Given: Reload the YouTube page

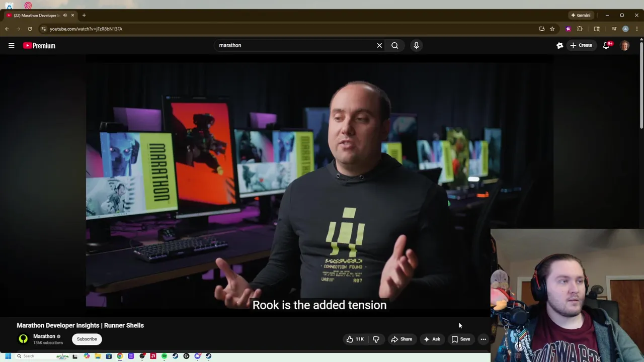Looking at the screenshot, I should (30, 29).
